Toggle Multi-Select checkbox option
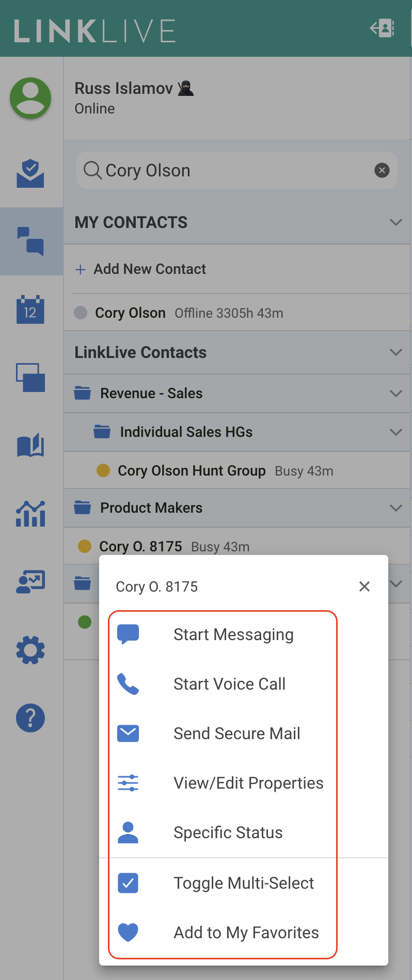This screenshot has height=980, width=412. 223,883
